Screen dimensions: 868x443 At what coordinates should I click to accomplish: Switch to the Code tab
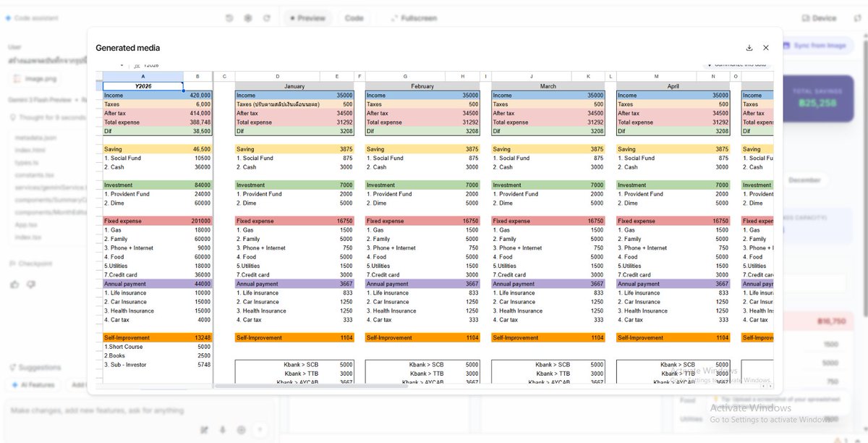tap(354, 17)
